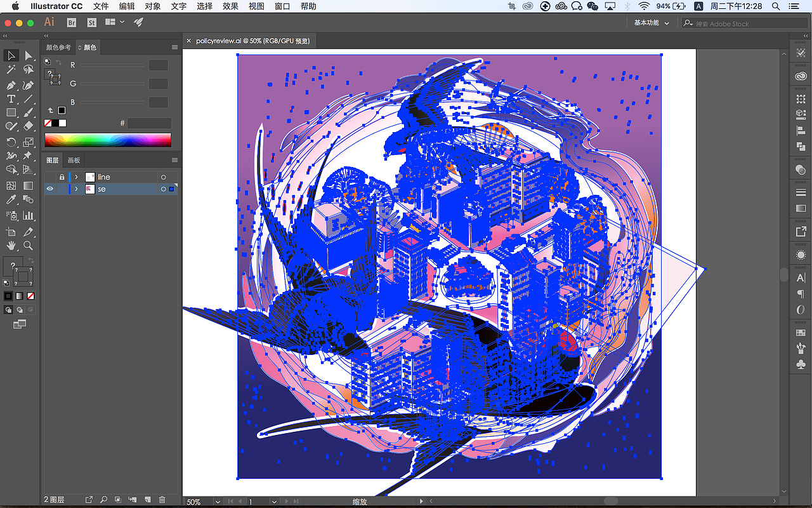Set fill mode to None

pos(30,296)
